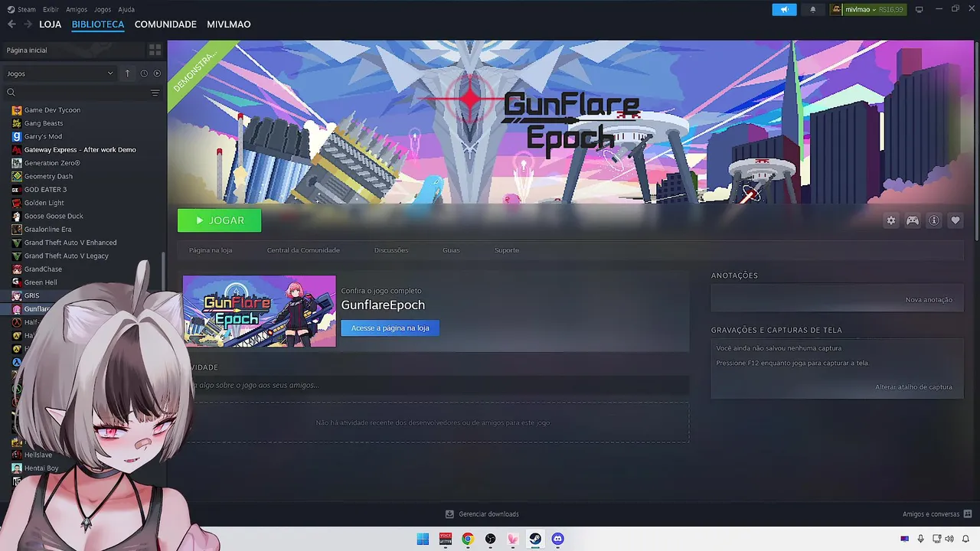Click the Gerenciar downloads label
This screenshot has height=551, width=980.
488,514
